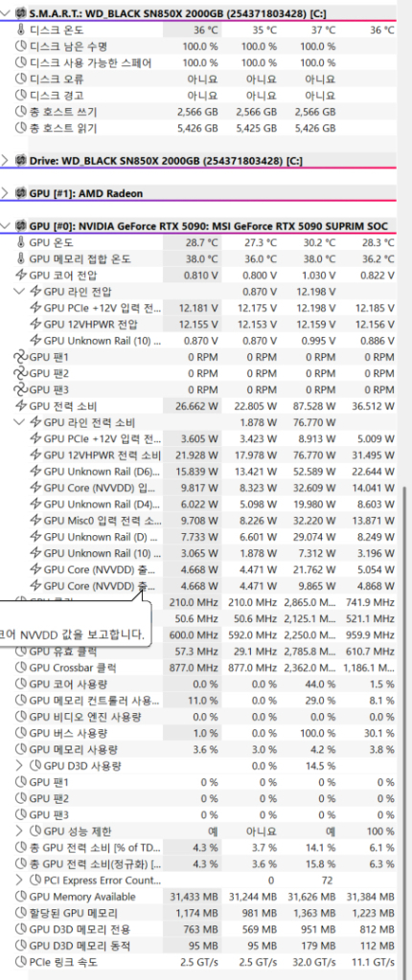412x980 pixels.
Task: Click the 1.030 V maximum core voltage value
Action: (318, 275)
